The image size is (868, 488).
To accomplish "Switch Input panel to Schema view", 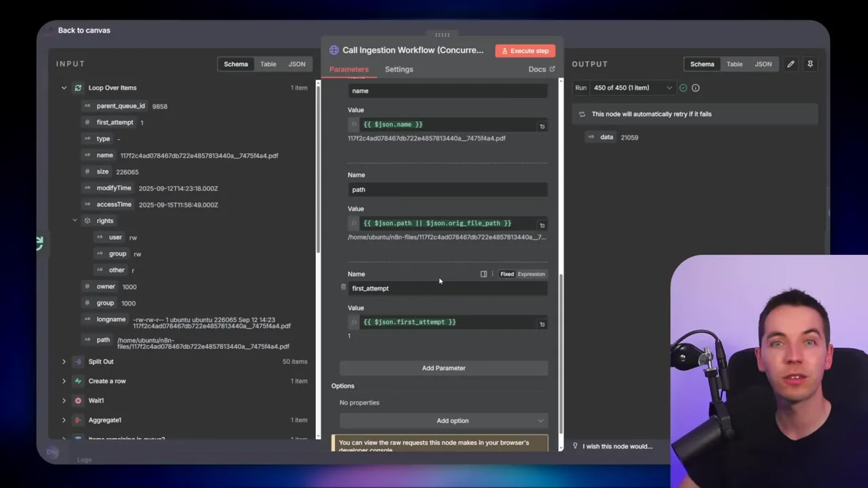I will 236,64.
